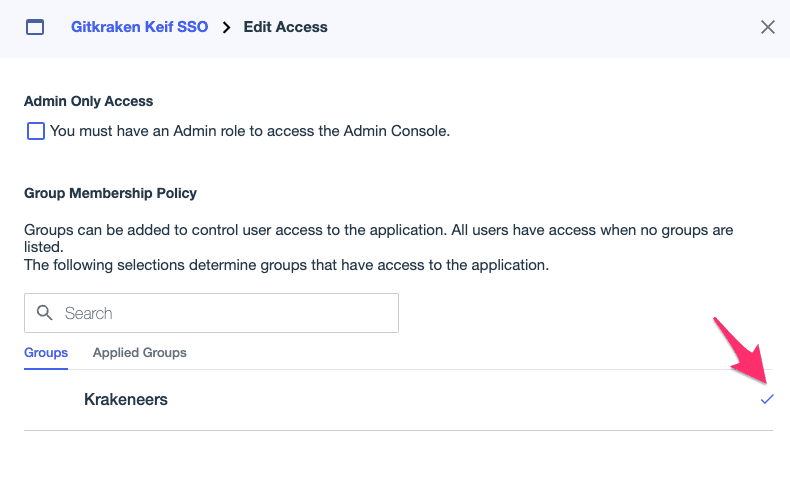The height and width of the screenshot is (479, 790).
Task: Click the Group Membership Policy heading
Action: point(110,193)
